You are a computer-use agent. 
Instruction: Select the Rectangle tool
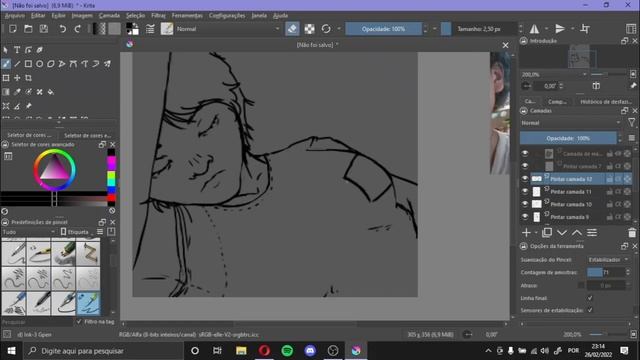pyautogui.click(x=28, y=64)
